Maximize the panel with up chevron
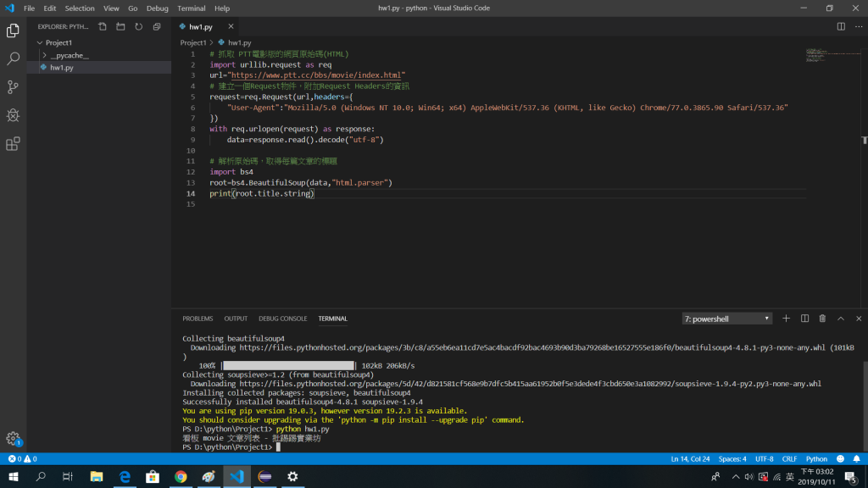This screenshot has width=868, height=488. 841,319
